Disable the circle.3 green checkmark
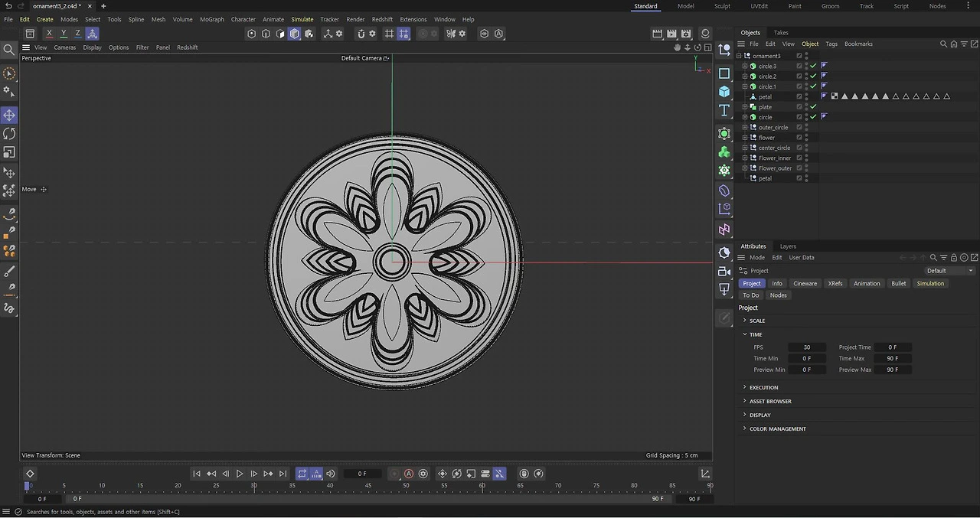The image size is (980, 518). 813,67
